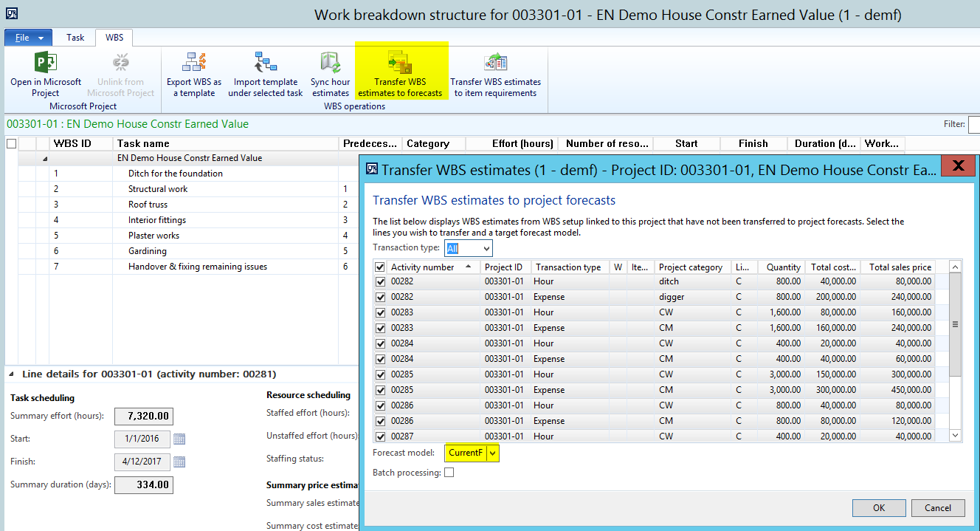
Task: Open the File menu
Action: [29, 38]
